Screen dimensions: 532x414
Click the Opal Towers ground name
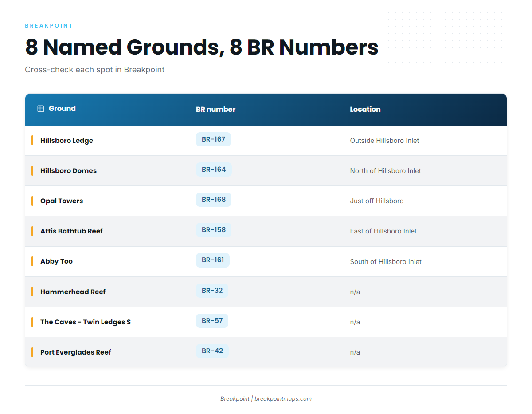tap(62, 201)
